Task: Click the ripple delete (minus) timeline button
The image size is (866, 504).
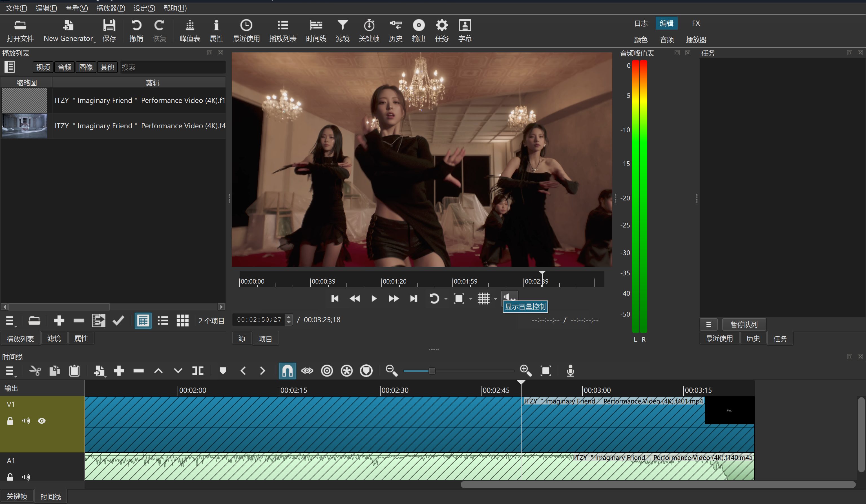Action: (x=138, y=371)
